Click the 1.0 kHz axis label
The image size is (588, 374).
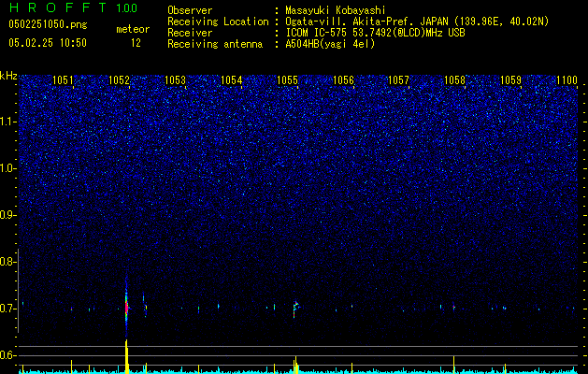click(7, 168)
